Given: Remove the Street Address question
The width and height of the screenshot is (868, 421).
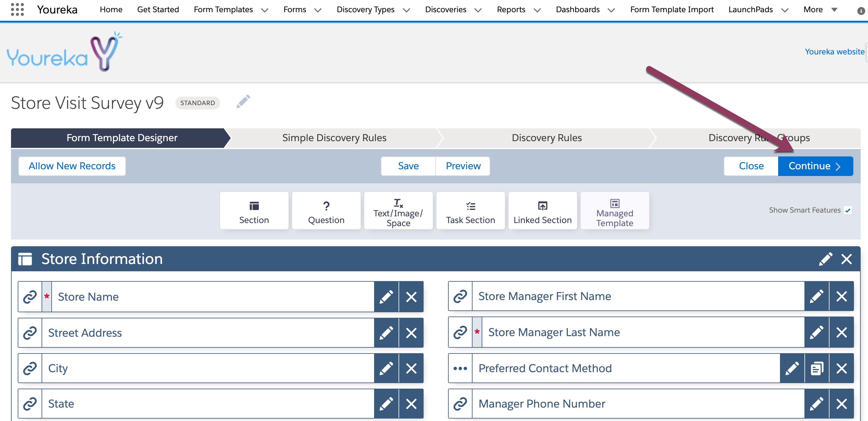Looking at the screenshot, I should tap(411, 333).
